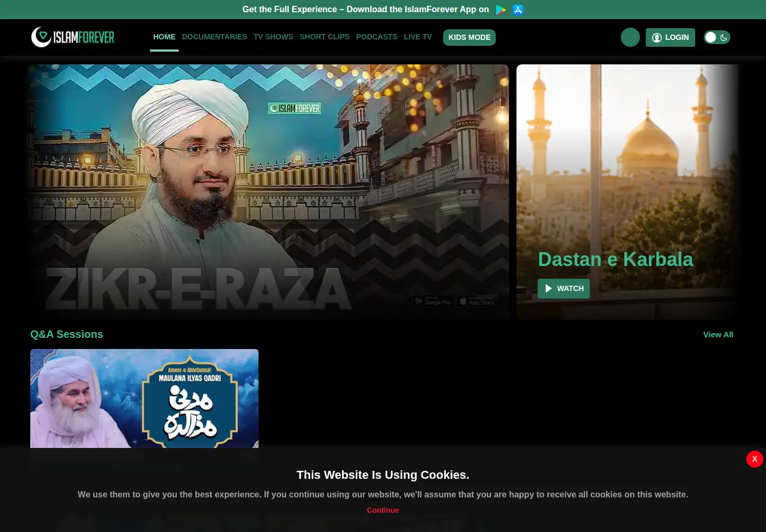This screenshot has width=766, height=532.
Task: Click the round green search button
Action: (x=630, y=37)
